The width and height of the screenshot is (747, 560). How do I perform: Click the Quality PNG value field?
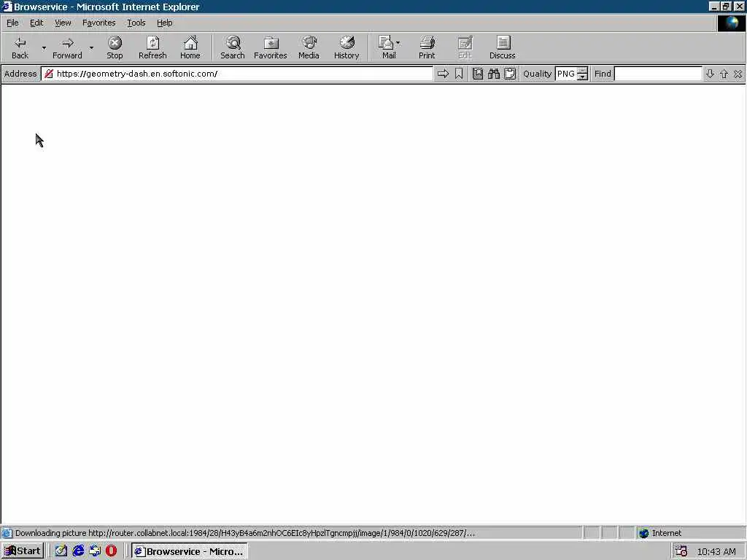(x=566, y=74)
